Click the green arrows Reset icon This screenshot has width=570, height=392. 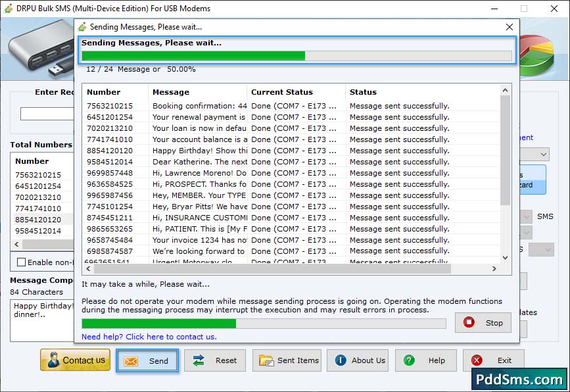(199, 360)
